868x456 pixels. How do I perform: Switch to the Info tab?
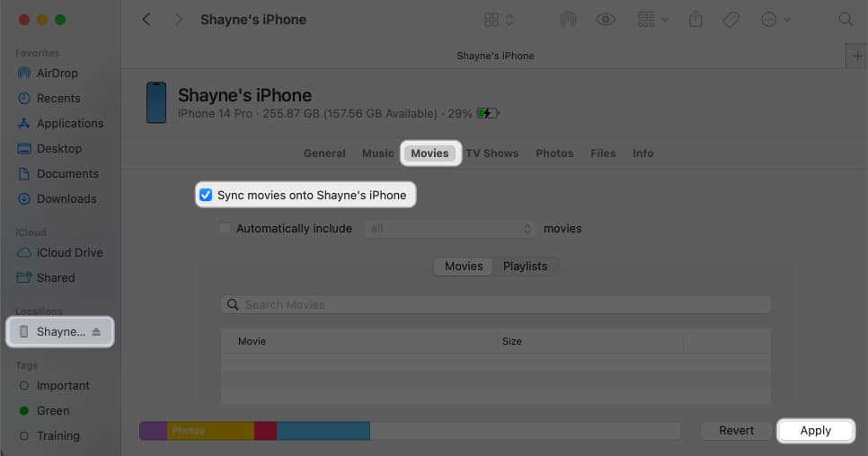(x=642, y=153)
